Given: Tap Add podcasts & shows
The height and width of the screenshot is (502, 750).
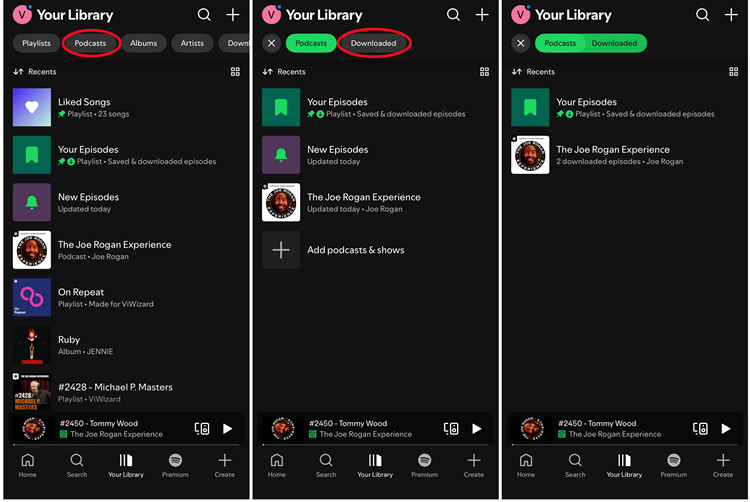Looking at the screenshot, I should pyautogui.click(x=375, y=250).
